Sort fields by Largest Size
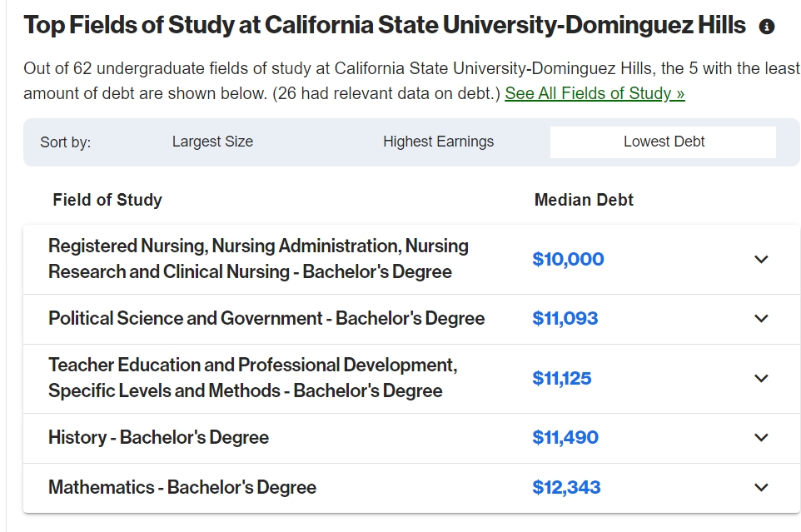Viewport: 801px width, 532px height. (x=212, y=142)
